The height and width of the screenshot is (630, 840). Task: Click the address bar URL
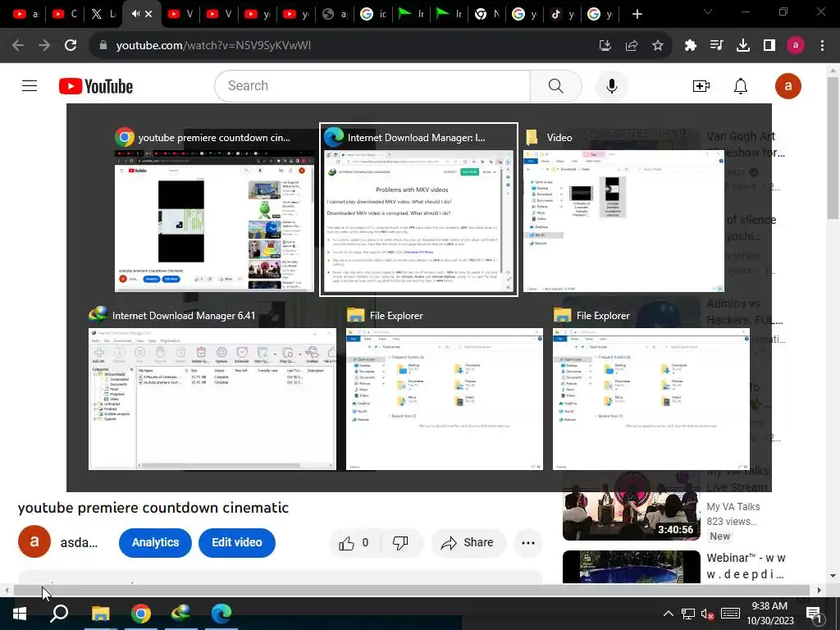(x=213, y=46)
